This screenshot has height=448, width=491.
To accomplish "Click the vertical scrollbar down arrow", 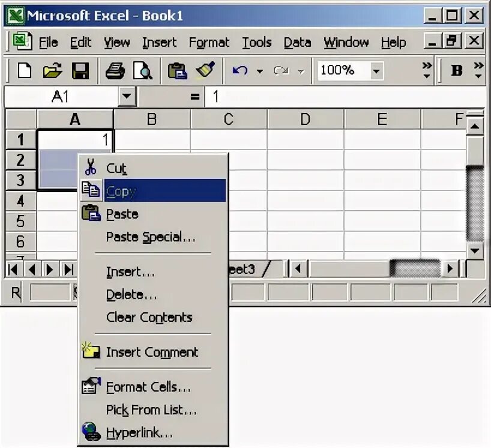I will (x=475, y=250).
